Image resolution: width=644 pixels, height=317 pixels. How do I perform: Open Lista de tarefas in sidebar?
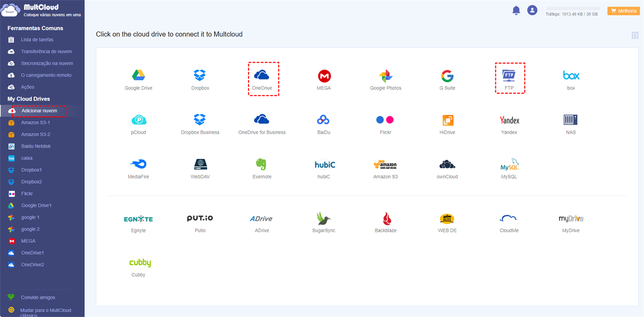coord(37,40)
